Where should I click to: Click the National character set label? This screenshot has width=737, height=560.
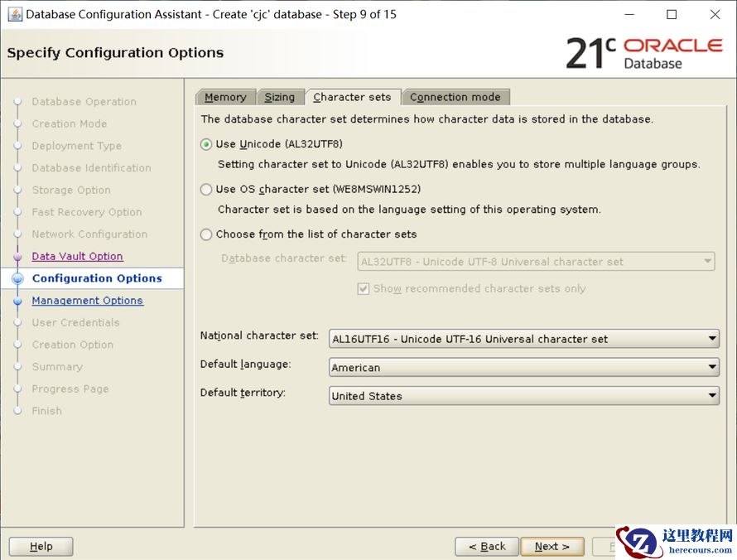(259, 336)
